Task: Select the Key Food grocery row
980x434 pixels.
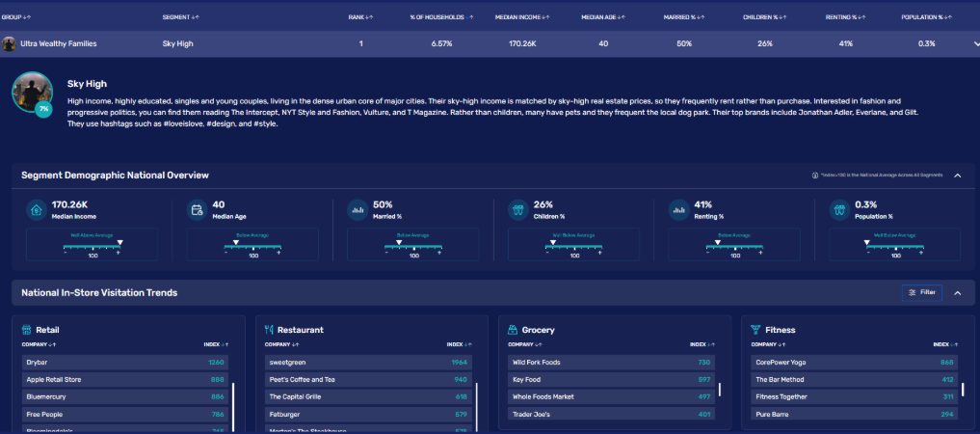Action: point(611,380)
